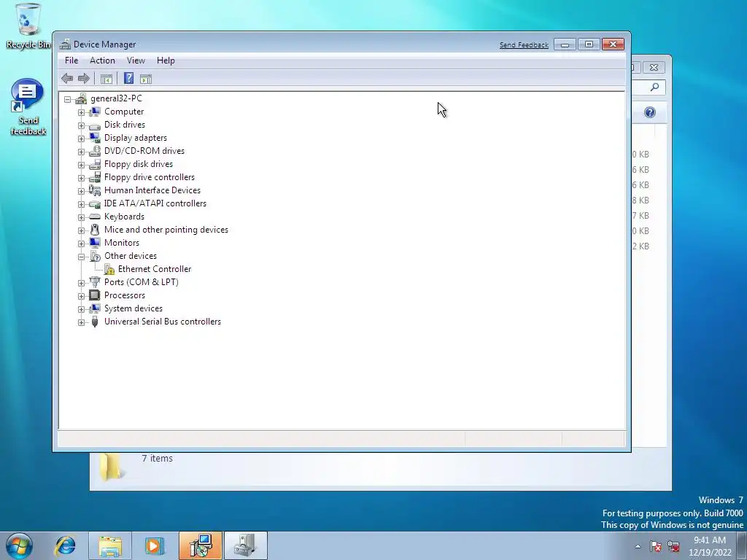
Task: Select the Mice and pointing devices icon
Action: (95, 230)
